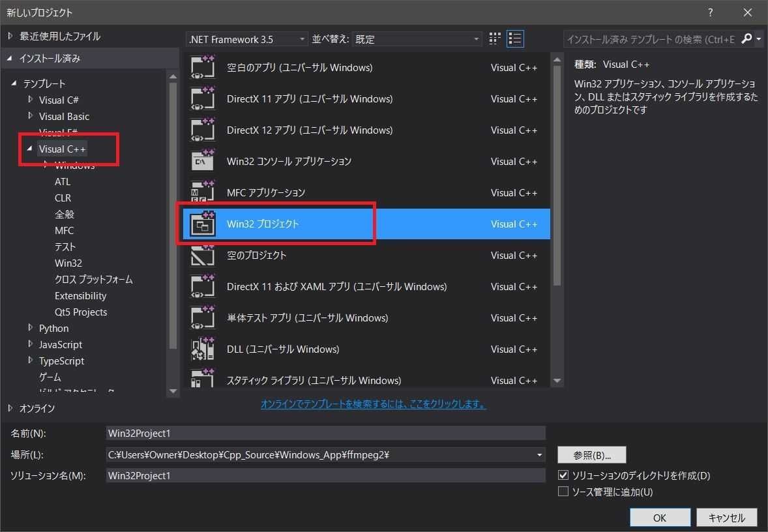768x532 pixels.
Task: Click the 空白のアプリ template icon
Action: tap(202, 67)
